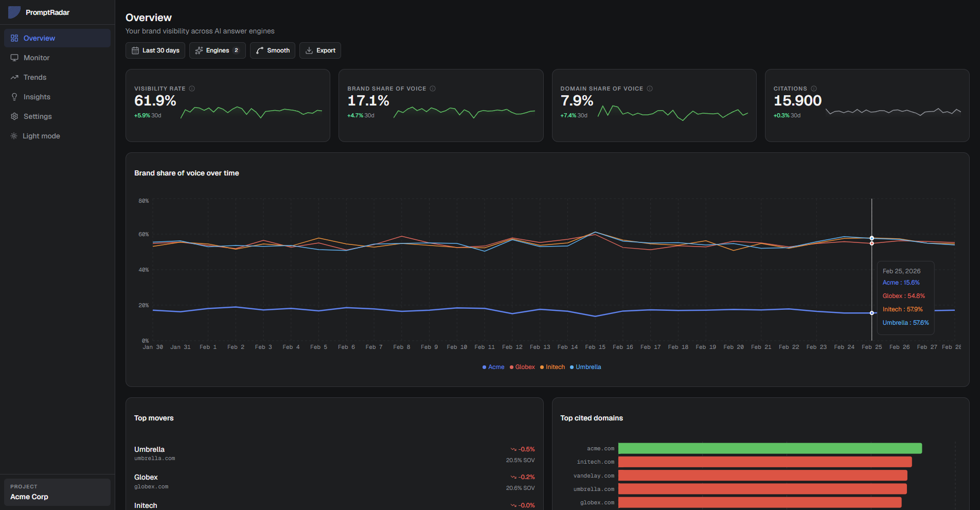Viewport: 980px width, 510px height.
Task: Click the acme.com citation bar
Action: coord(769,448)
